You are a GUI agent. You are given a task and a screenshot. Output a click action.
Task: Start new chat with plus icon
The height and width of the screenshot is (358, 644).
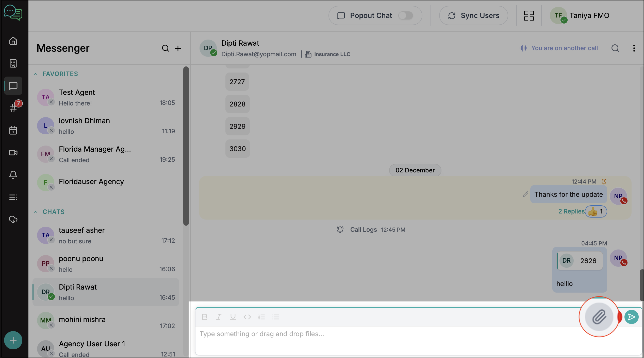[x=178, y=48]
